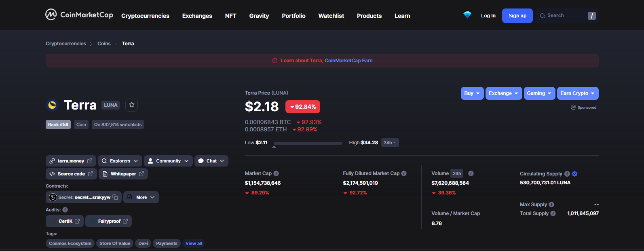The image size is (644, 251).
Task: Open the Exchanges menu
Action: point(197,16)
